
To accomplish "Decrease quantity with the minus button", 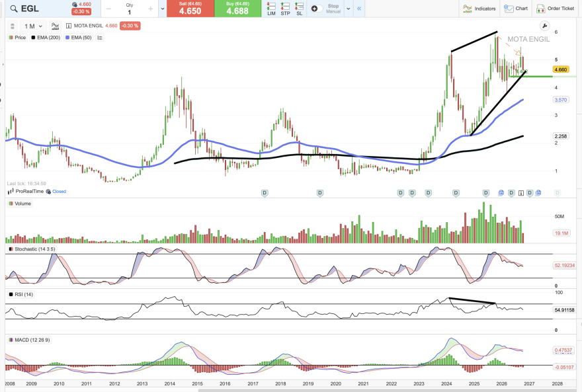I will tap(108, 9).
